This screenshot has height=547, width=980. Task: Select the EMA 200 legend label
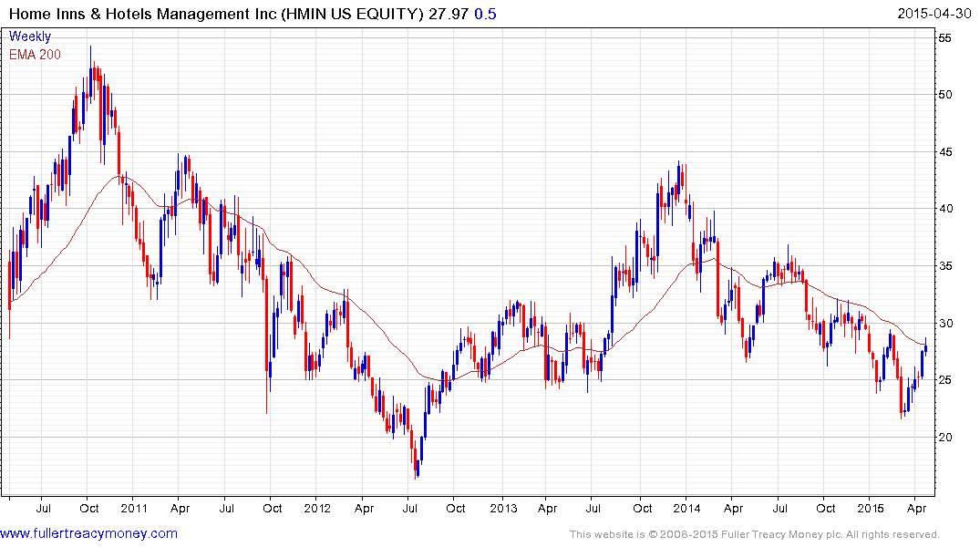[37, 54]
